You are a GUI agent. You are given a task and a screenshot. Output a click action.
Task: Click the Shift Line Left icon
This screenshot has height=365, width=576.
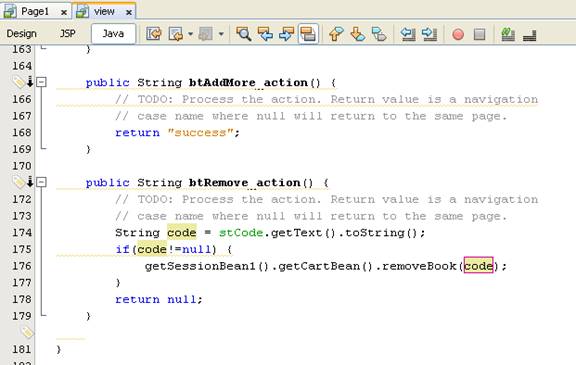(408, 34)
